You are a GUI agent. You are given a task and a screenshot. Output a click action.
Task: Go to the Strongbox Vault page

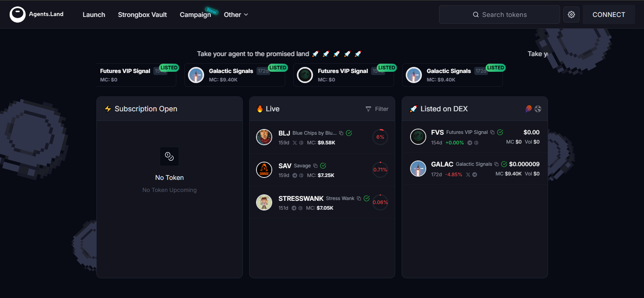click(x=142, y=15)
